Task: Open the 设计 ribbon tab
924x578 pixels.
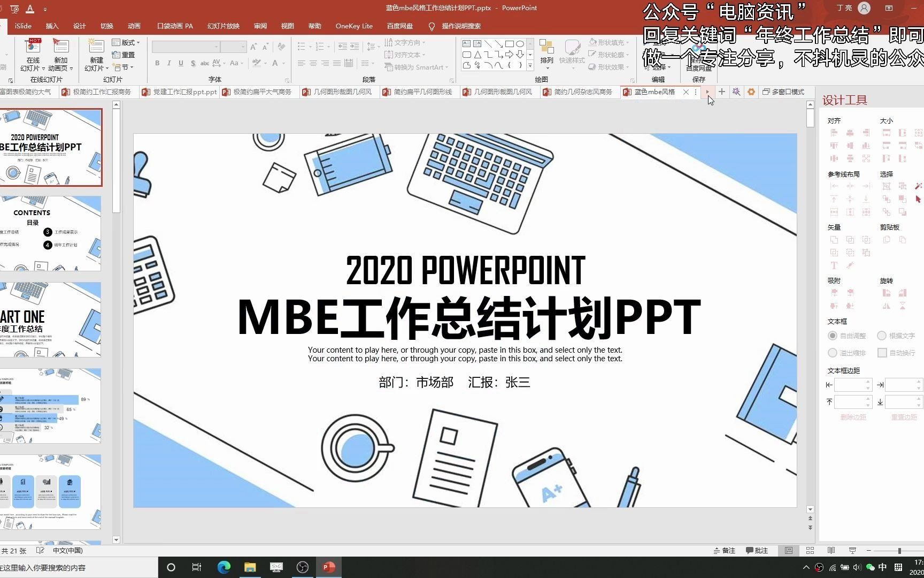Action: click(79, 26)
